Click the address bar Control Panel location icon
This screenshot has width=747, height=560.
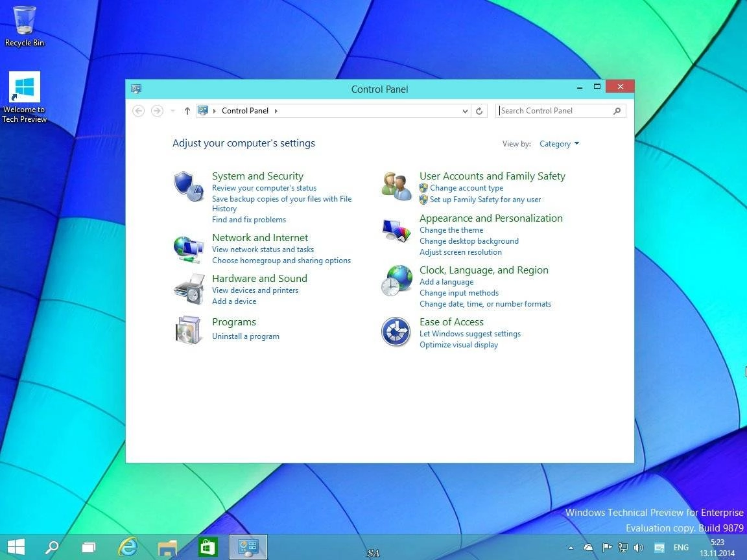203,110
